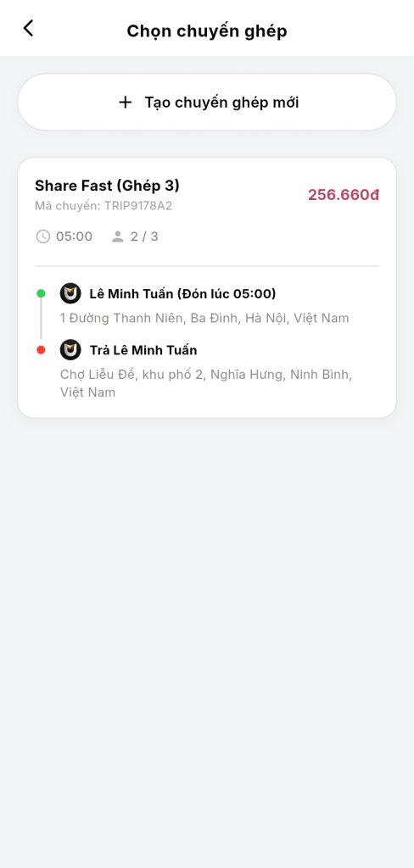Click the route line between pickup and drop-off
Image resolution: width=414 pixels, height=868 pixels.
(41, 321)
